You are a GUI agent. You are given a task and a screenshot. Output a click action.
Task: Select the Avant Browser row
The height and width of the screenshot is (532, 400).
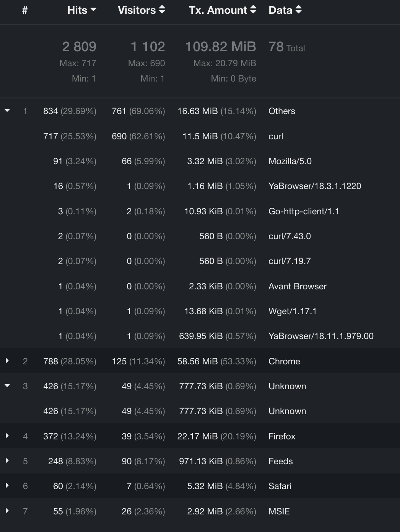(x=297, y=286)
